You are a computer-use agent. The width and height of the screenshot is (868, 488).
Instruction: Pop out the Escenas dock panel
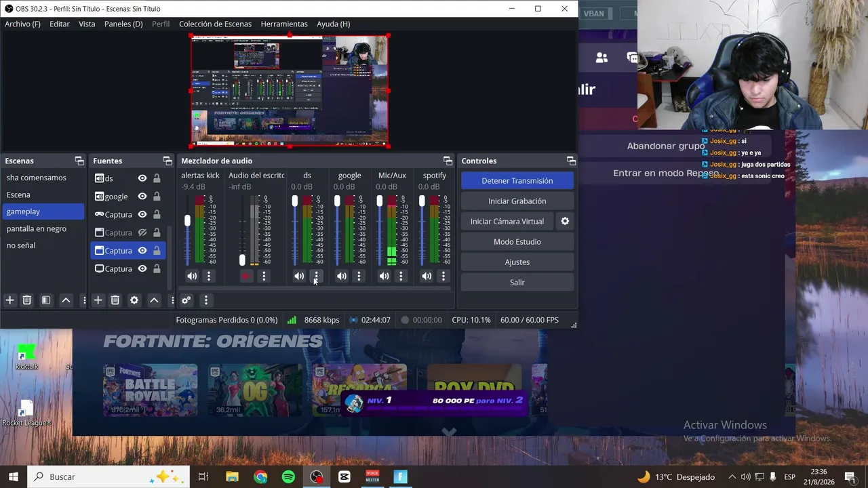coord(79,161)
